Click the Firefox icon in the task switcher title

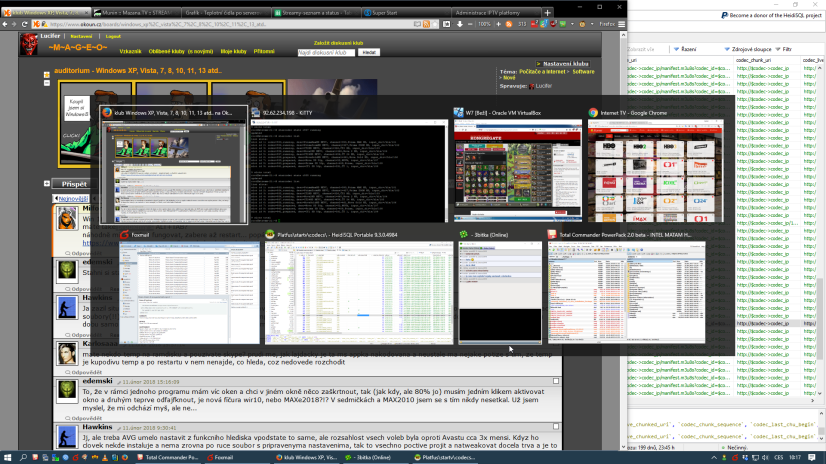pos(107,112)
